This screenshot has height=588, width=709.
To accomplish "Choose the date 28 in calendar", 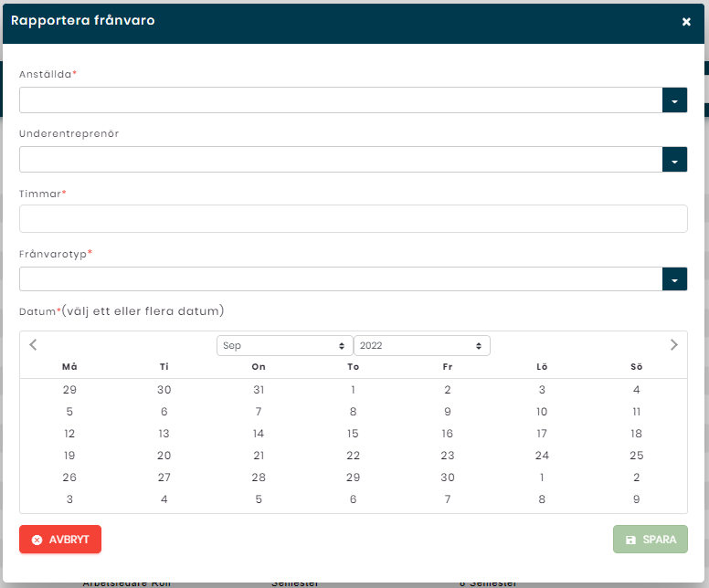I will [x=259, y=478].
